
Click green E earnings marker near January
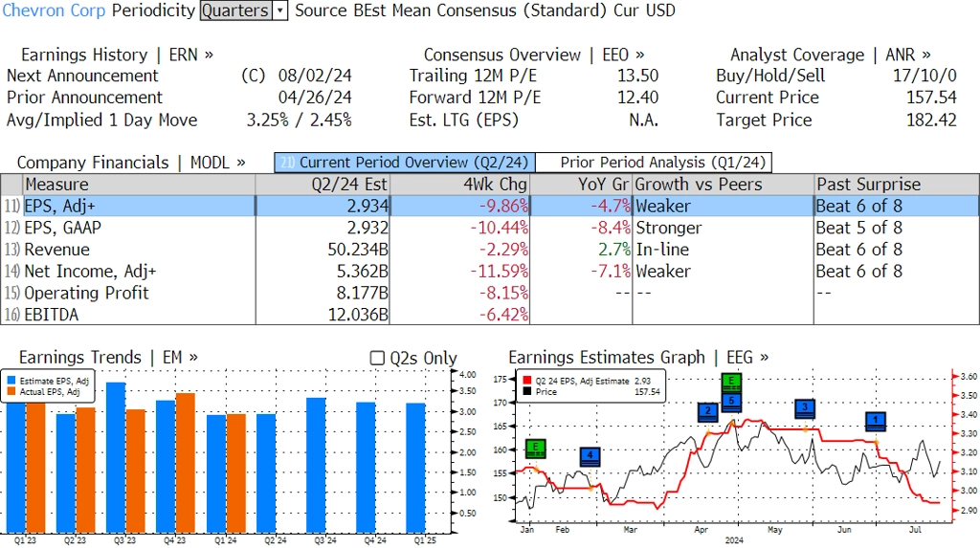pos(536,449)
